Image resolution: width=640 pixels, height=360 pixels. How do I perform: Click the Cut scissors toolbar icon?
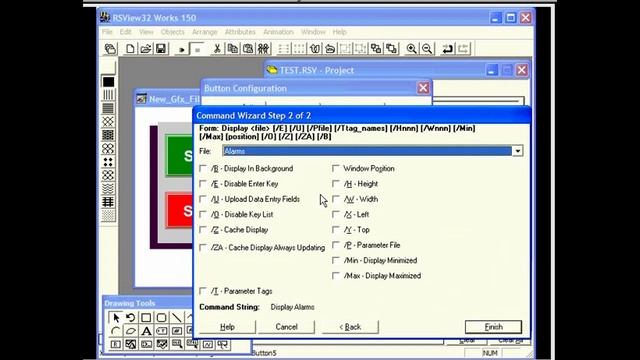[x=217, y=49]
